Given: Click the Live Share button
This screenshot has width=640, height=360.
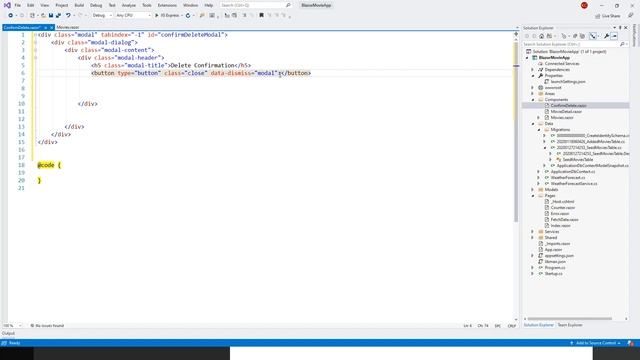Looking at the screenshot, I should point(608,16).
